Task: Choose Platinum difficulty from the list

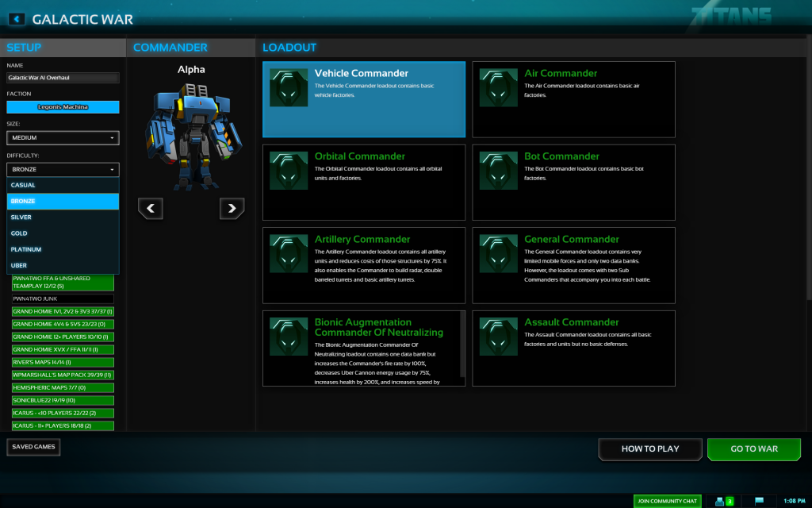Action: point(63,249)
